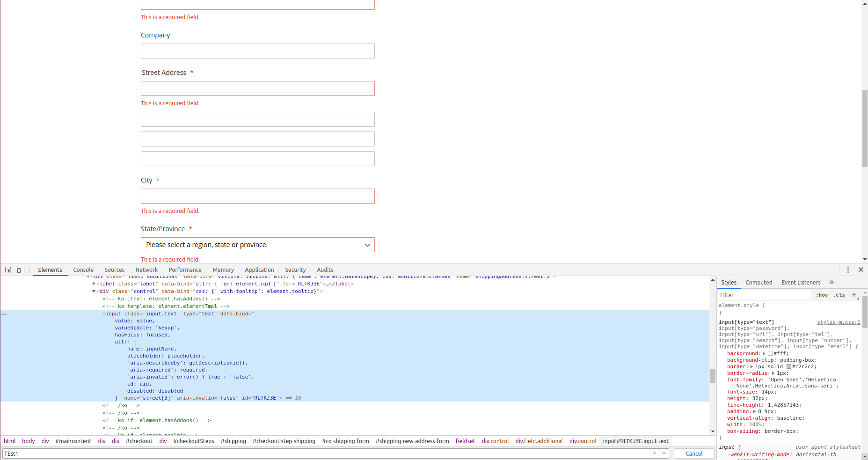The width and height of the screenshot is (868, 460).
Task: Focus the second Street Address line input
Action: pyautogui.click(x=258, y=119)
